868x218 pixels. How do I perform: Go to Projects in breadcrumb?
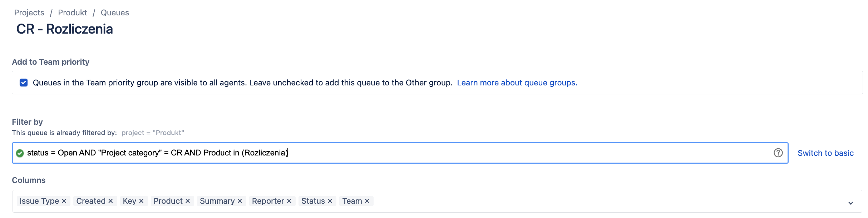coord(29,13)
